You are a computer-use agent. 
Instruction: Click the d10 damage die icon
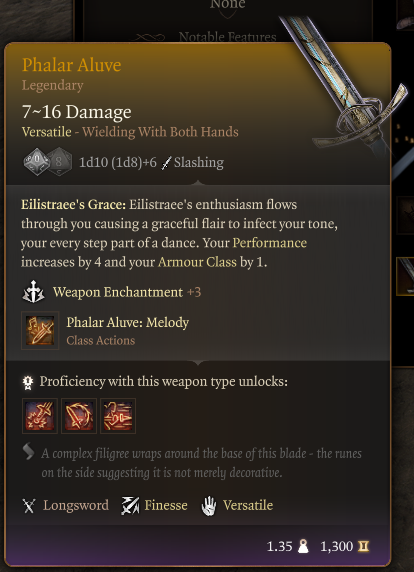36,161
